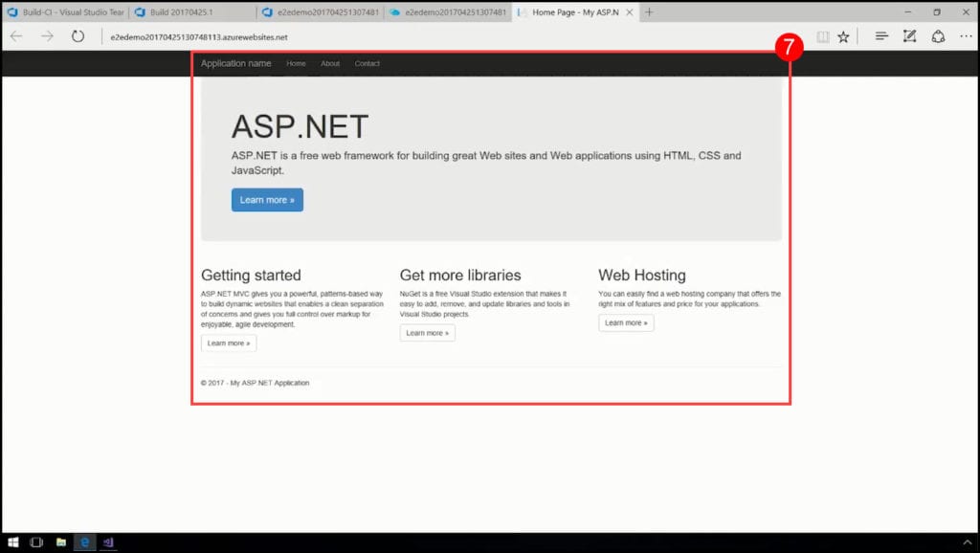Switch to third tab e2edemo with VSTS icon
980x553 pixels.
tap(321, 11)
